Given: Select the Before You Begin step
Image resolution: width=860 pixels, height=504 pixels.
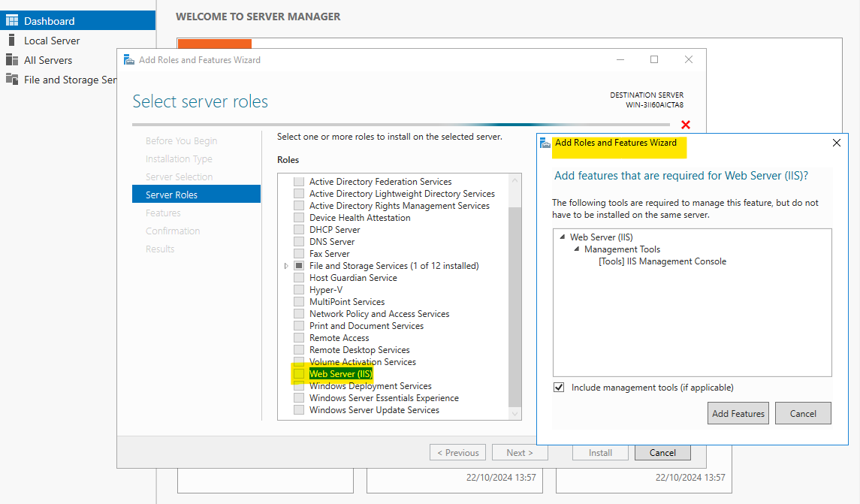Looking at the screenshot, I should [x=181, y=140].
